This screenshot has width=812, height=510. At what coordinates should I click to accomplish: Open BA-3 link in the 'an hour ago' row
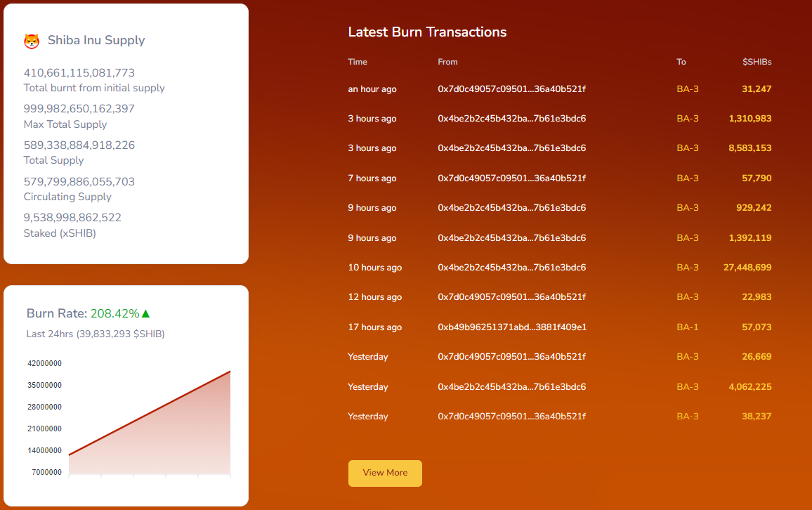point(688,89)
